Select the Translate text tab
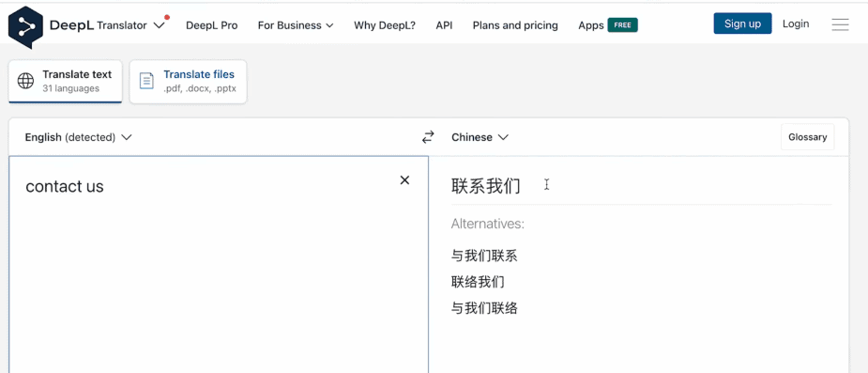Viewport: 868px width, 373px height. tap(66, 81)
